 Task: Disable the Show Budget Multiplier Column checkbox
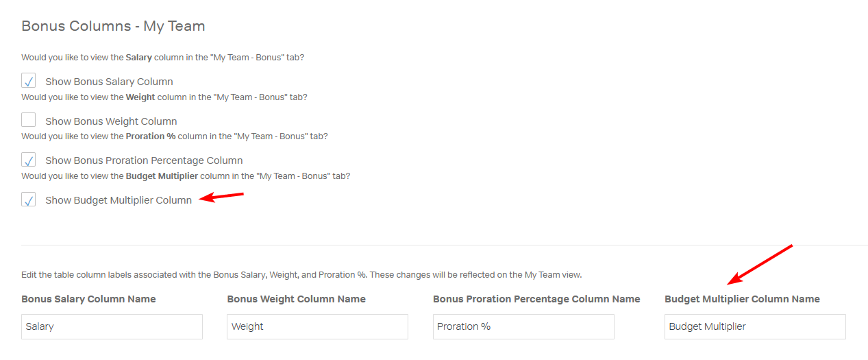[29, 200]
